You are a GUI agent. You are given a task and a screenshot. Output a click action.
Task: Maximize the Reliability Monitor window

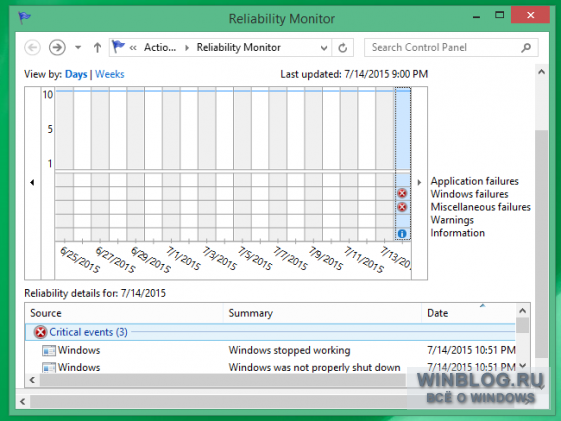coord(499,15)
